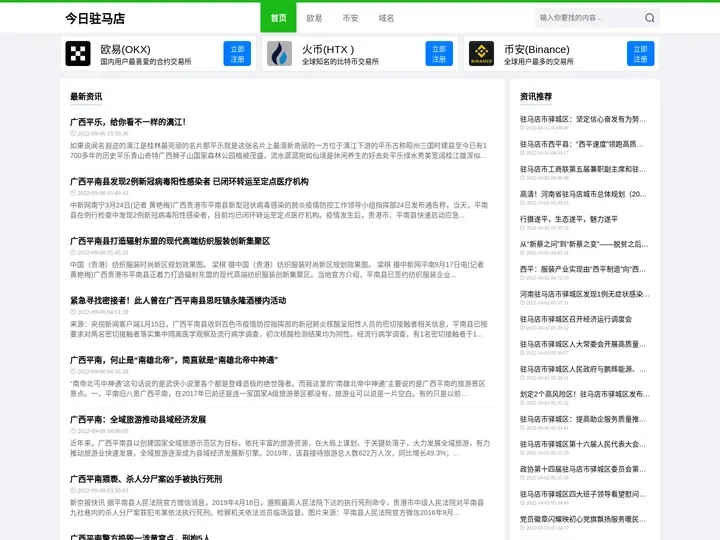Open sidebar link 驻马店市驿城区人民政府与鹏辉能源
The width and height of the screenshot is (720, 540).
point(583,369)
